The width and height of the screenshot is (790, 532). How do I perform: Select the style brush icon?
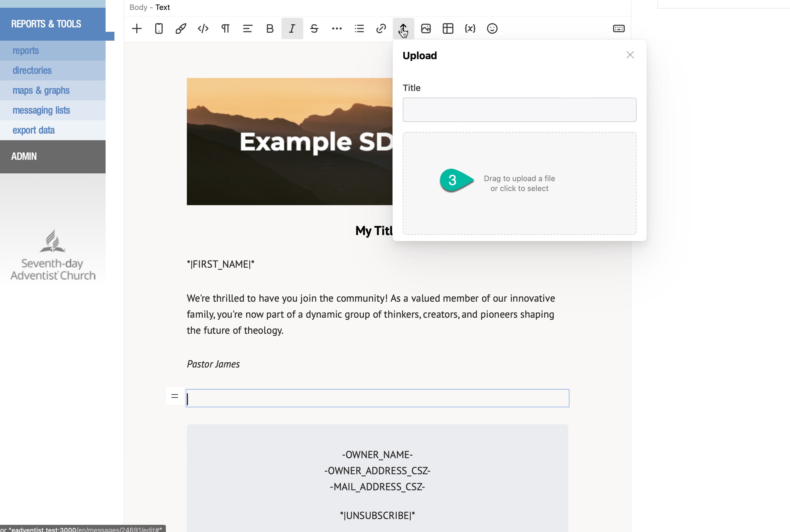click(181, 28)
